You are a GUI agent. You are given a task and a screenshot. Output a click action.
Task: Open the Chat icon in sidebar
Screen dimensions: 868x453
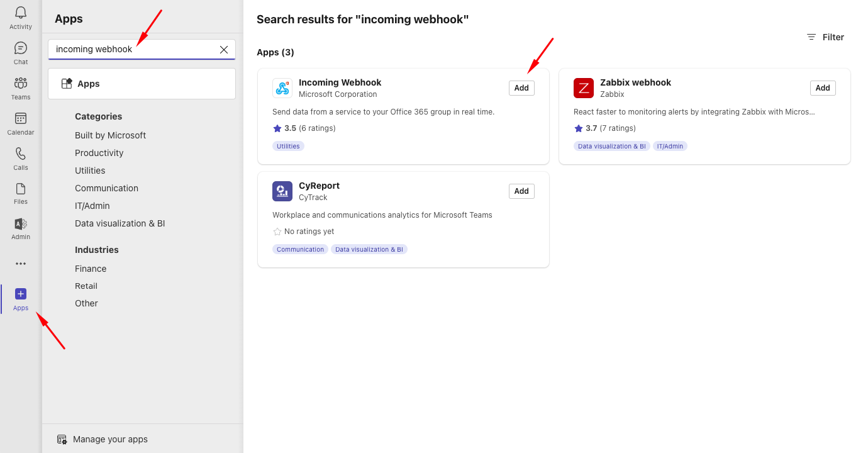tap(21, 48)
